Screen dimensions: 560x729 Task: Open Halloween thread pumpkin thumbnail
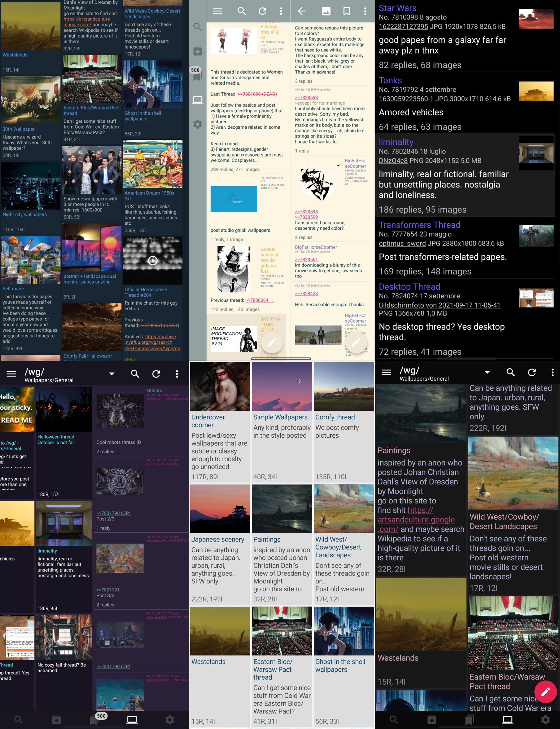pos(64,409)
